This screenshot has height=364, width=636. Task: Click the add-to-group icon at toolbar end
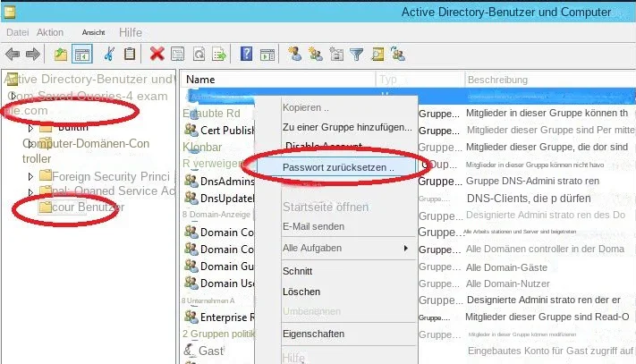[x=398, y=54]
